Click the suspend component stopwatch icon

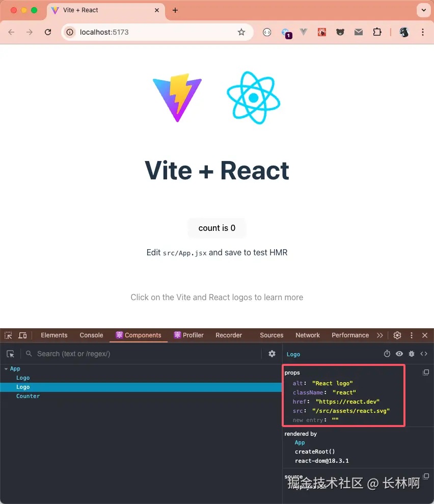[x=387, y=354]
